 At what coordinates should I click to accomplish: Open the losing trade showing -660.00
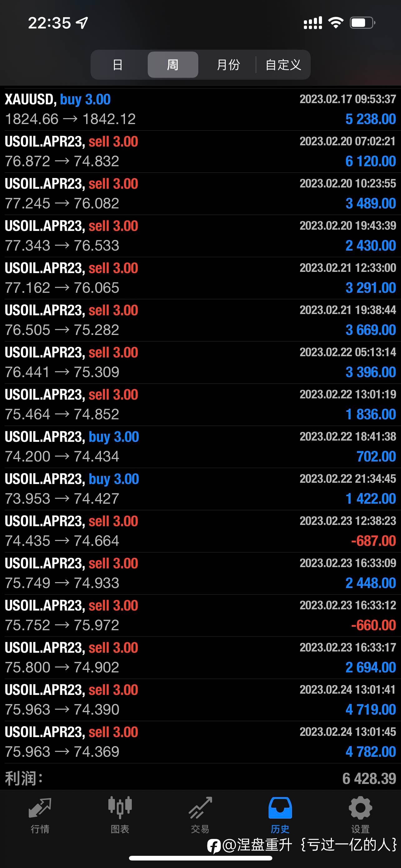200,616
